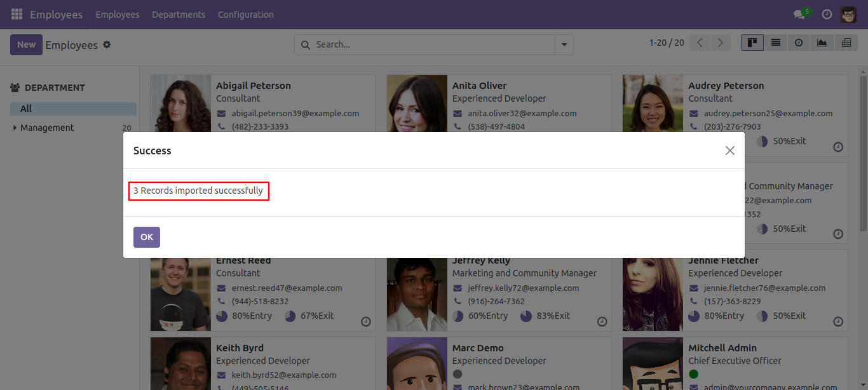Open the activities clock icon in navbar
Screen dimensions: 868x390
(827, 14)
